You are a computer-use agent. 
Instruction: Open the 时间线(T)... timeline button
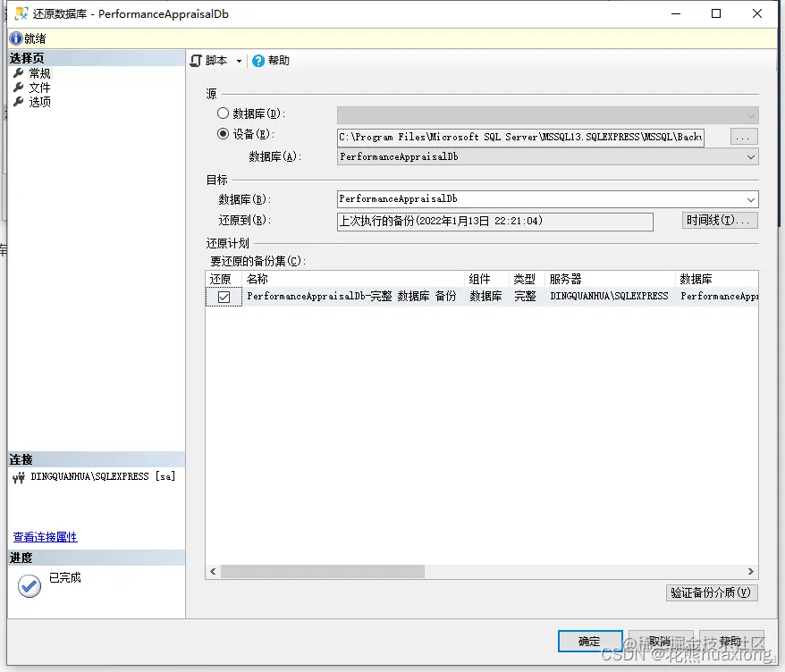tap(720, 220)
